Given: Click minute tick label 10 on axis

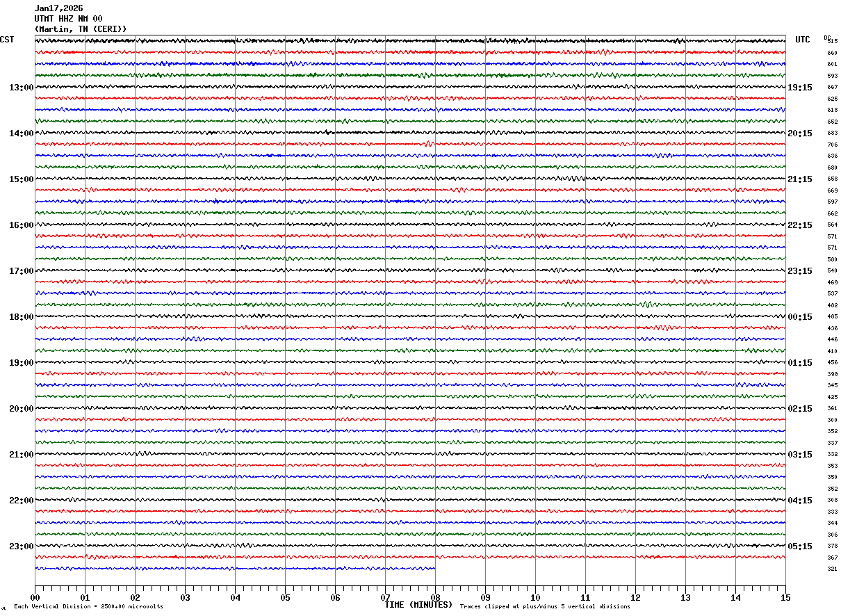Looking at the screenshot, I should pos(535,597).
